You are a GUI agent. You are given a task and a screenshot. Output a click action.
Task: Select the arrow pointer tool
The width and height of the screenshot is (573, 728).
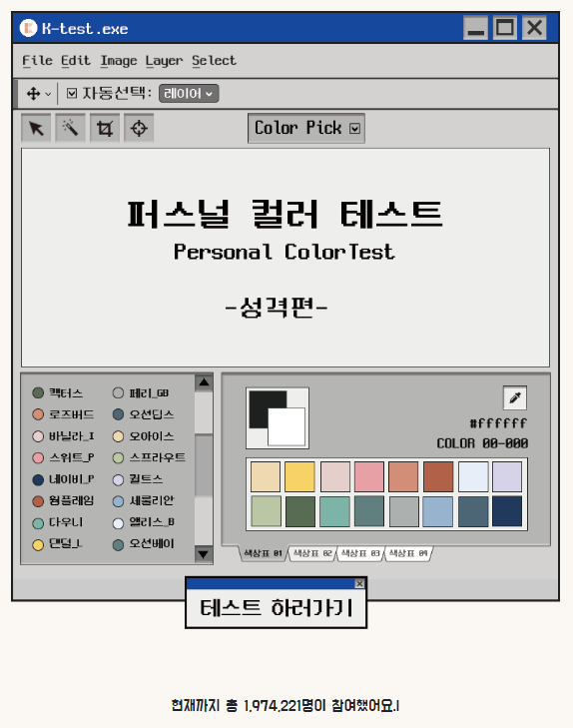(36, 128)
